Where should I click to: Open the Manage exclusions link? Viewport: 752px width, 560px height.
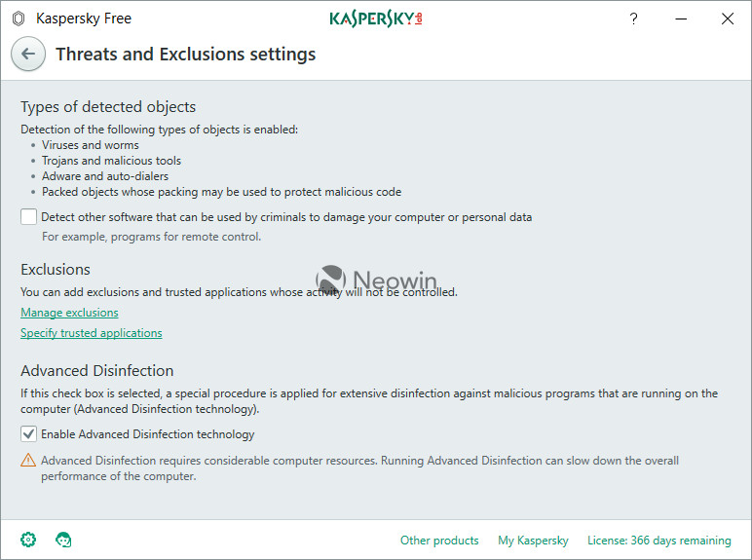click(69, 313)
